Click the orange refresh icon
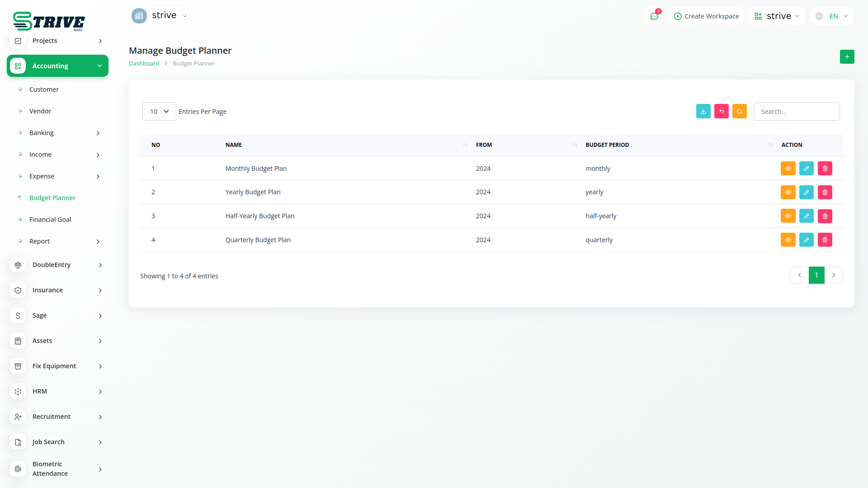868x488 pixels. 739,112
